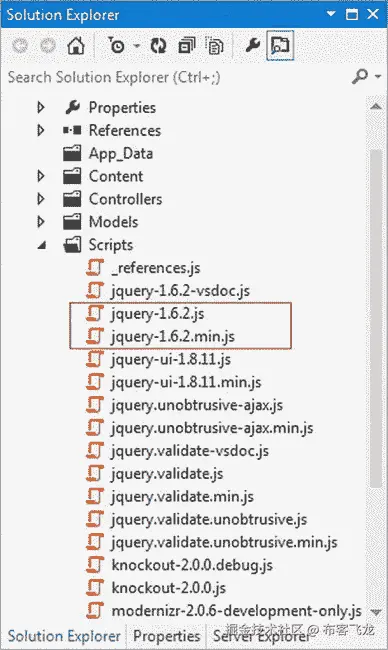388x650 pixels.
Task: Expand the Properties node
Action: click(x=41, y=107)
